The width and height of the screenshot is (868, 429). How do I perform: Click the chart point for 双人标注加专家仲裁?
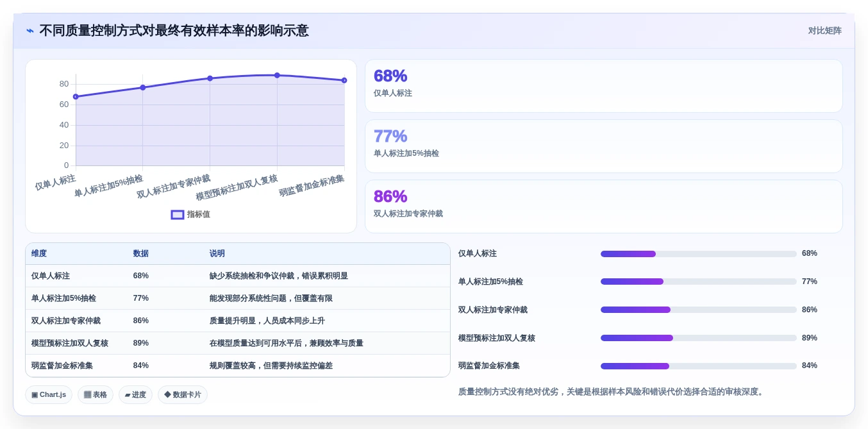click(x=210, y=78)
